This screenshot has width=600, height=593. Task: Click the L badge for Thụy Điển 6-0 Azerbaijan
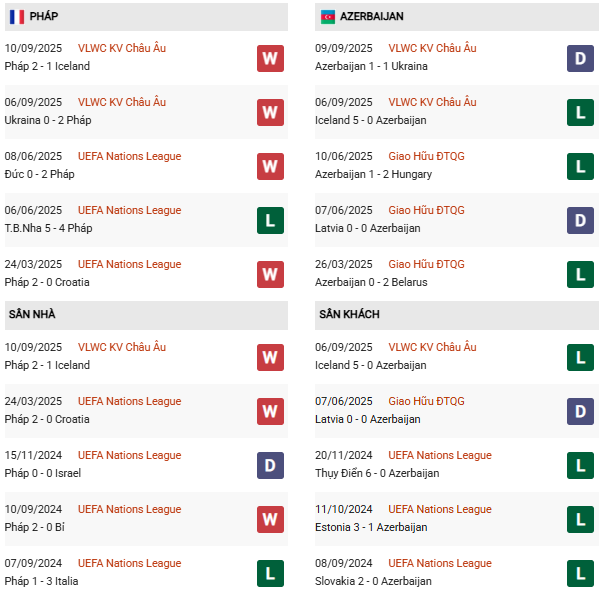pyautogui.click(x=580, y=465)
